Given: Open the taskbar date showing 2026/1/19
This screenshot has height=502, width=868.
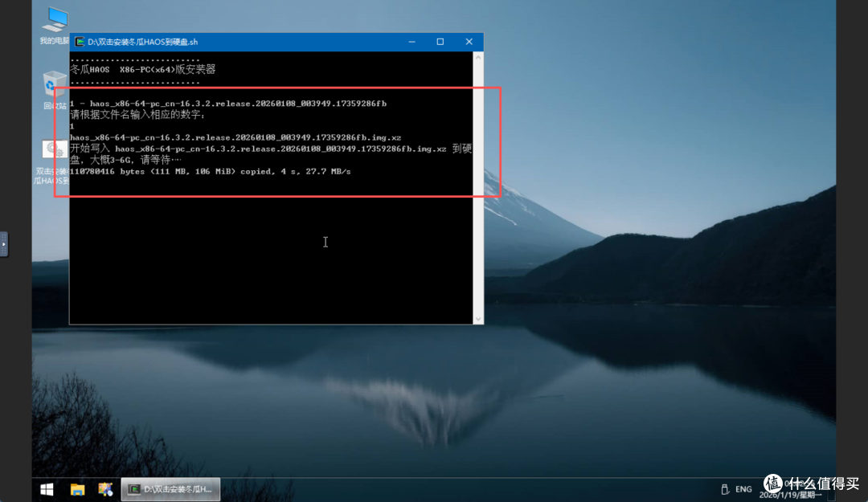Looking at the screenshot, I should (790, 495).
